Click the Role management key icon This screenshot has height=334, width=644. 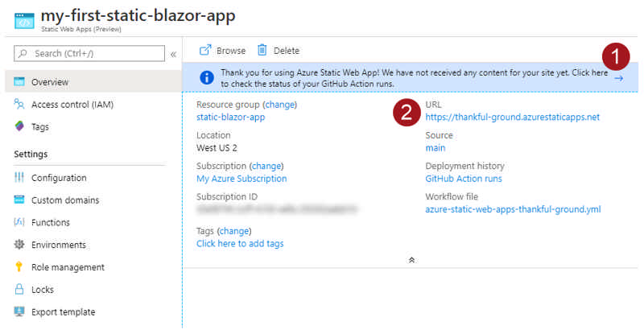(19, 266)
